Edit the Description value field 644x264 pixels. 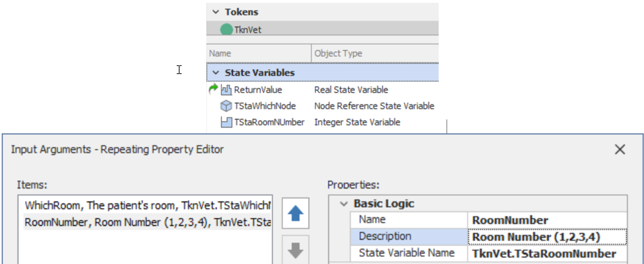(x=547, y=237)
